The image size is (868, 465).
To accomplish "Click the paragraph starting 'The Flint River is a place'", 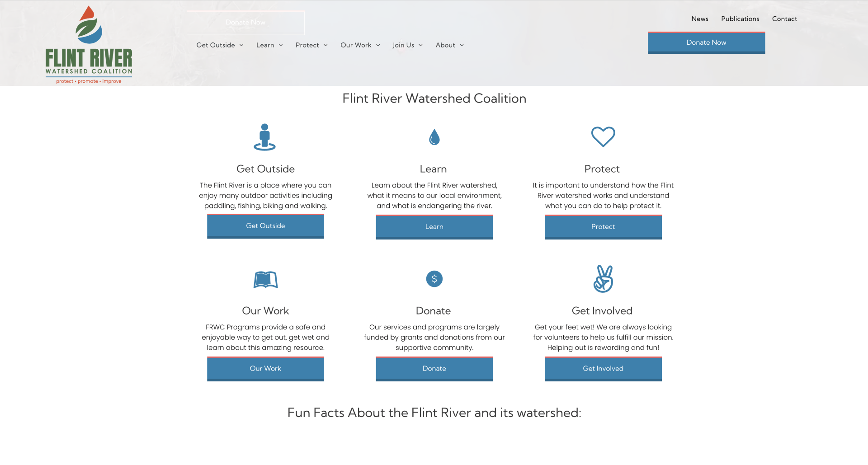I will pos(265,196).
